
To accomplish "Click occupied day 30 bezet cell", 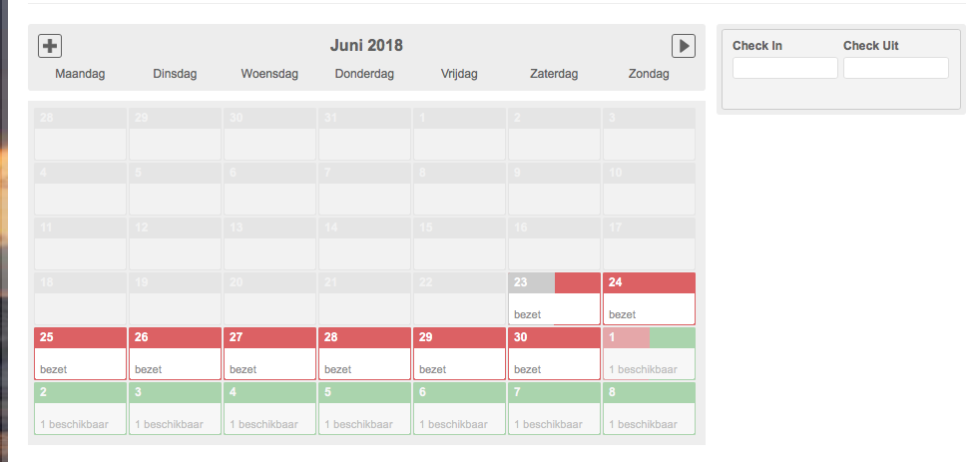I will pos(555,353).
